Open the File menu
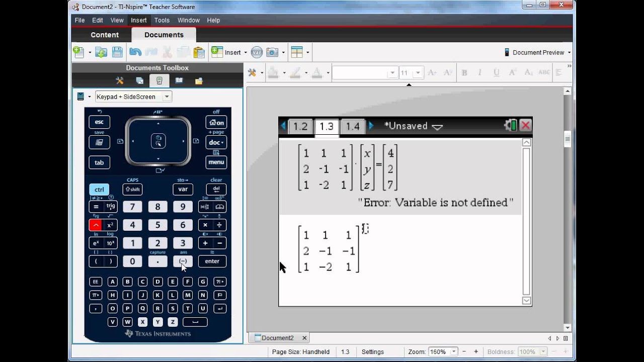Image resolution: width=644 pixels, height=362 pixels. coord(79,20)
